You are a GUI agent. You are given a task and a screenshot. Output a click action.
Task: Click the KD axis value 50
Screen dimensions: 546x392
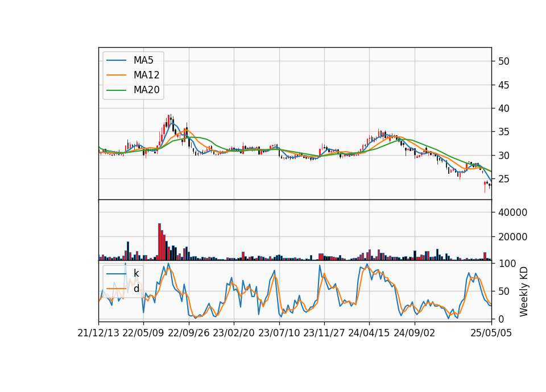click(503, 291)
